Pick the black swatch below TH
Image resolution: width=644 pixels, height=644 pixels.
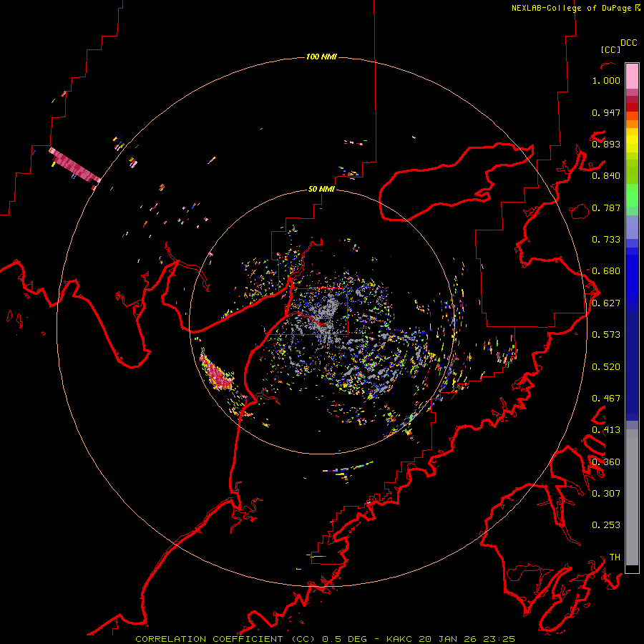(x=632, y=568)
